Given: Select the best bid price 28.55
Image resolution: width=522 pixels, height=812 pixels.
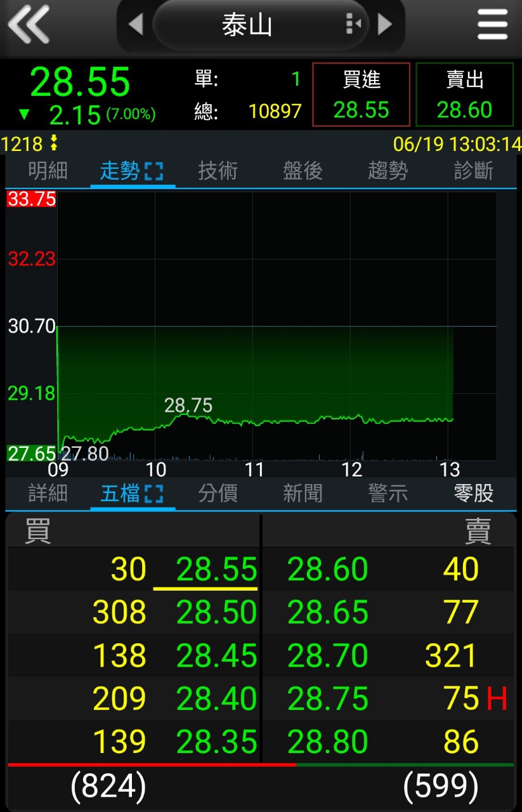Looking at the screenshot, I should (x=217, y=570).
